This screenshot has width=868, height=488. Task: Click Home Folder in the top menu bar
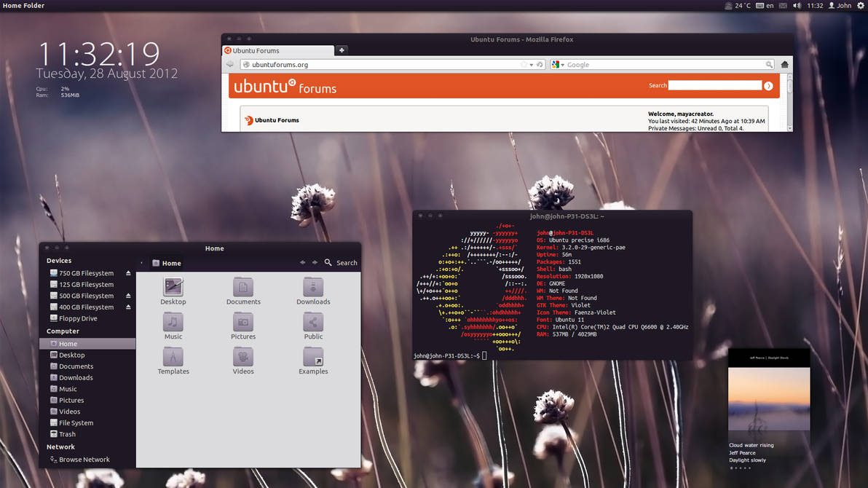[23, 5]
